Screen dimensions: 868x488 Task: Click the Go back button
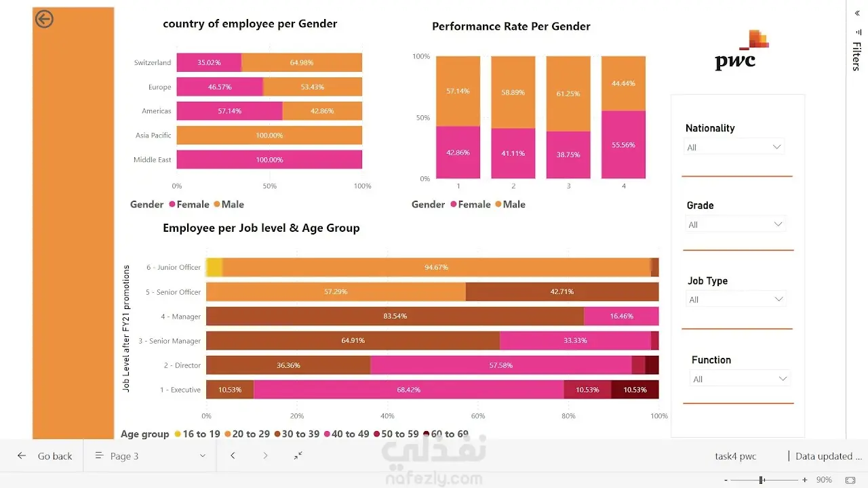44,456
